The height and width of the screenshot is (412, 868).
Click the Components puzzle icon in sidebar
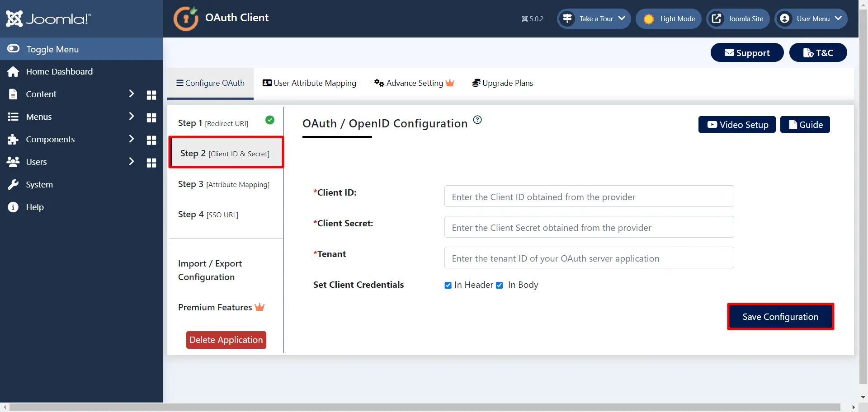coord(13,139)
